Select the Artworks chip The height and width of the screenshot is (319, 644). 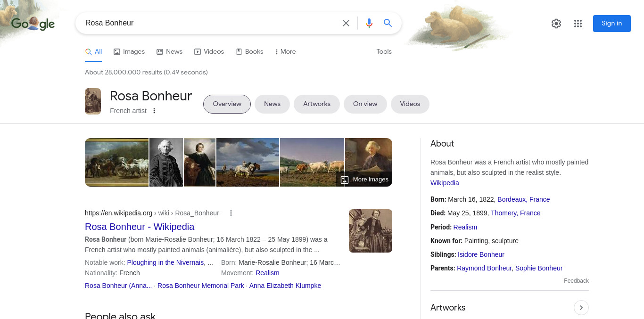coord(317,104)
